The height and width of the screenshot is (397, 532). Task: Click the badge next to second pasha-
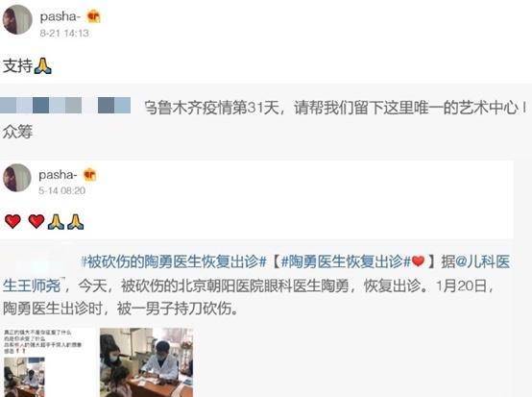coord(90,175)
